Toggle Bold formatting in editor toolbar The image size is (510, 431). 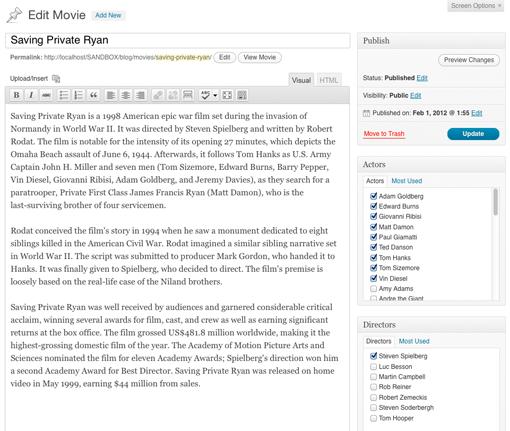coord(16,95)
